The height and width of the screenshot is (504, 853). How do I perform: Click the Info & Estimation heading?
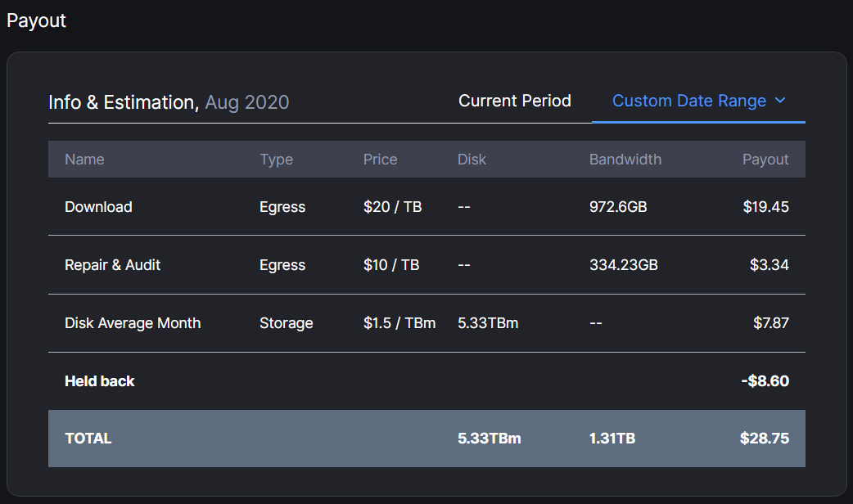pos(123,102)
